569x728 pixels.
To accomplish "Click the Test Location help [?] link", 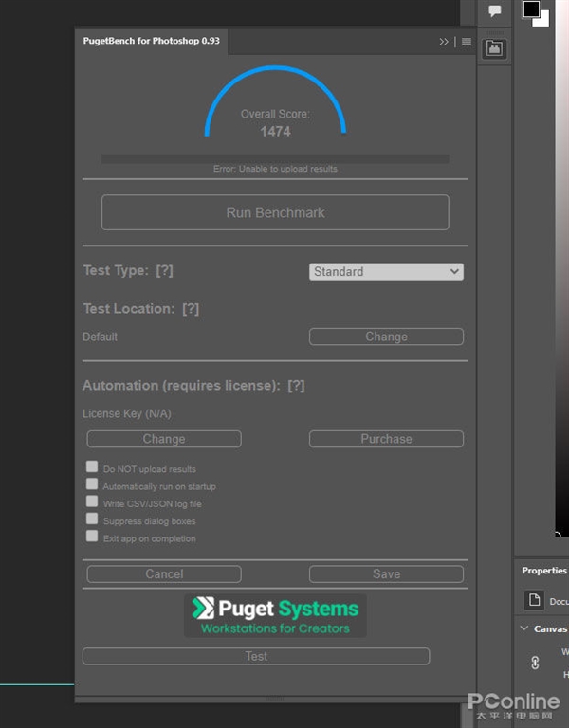I will [x=191, y=309].
